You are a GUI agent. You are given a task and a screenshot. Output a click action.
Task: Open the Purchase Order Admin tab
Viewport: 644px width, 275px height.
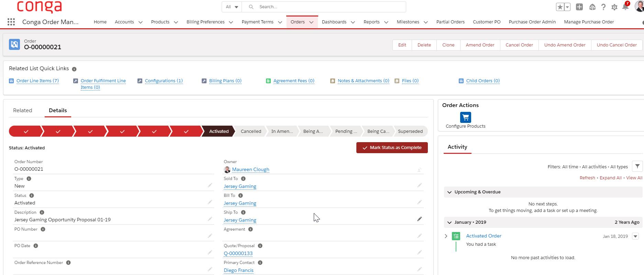tap(532, 22)
